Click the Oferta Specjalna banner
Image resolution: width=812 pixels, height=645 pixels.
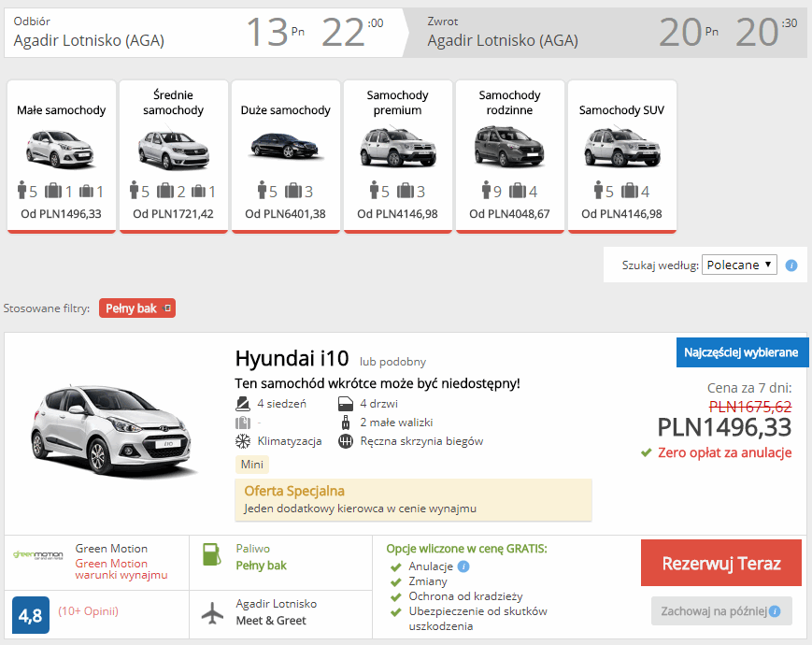[x=414, y=499]
